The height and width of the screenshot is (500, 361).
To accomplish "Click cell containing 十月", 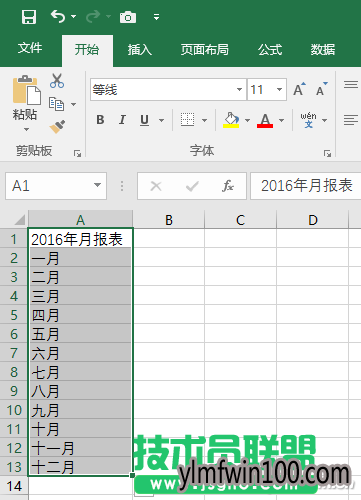I will pos(81,429).
